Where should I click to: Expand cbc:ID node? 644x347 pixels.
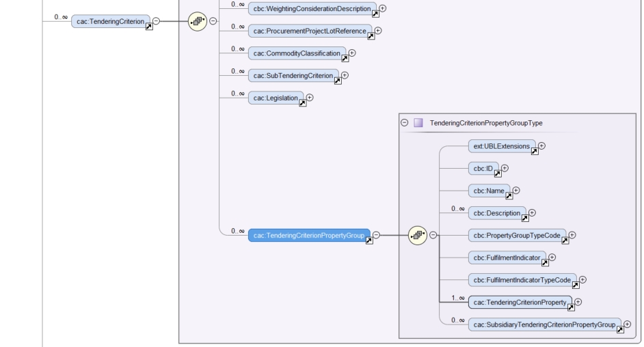pyautogui.click(x=505, y=168)
